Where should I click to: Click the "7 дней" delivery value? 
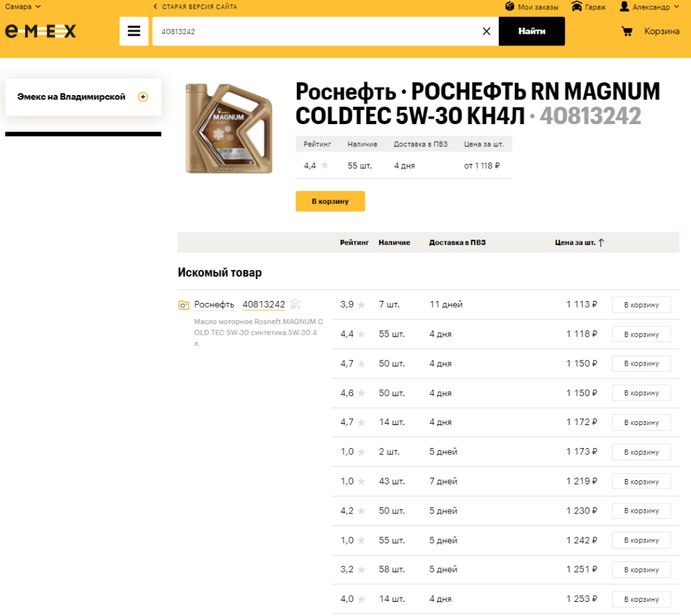click(x=443, y=481)
